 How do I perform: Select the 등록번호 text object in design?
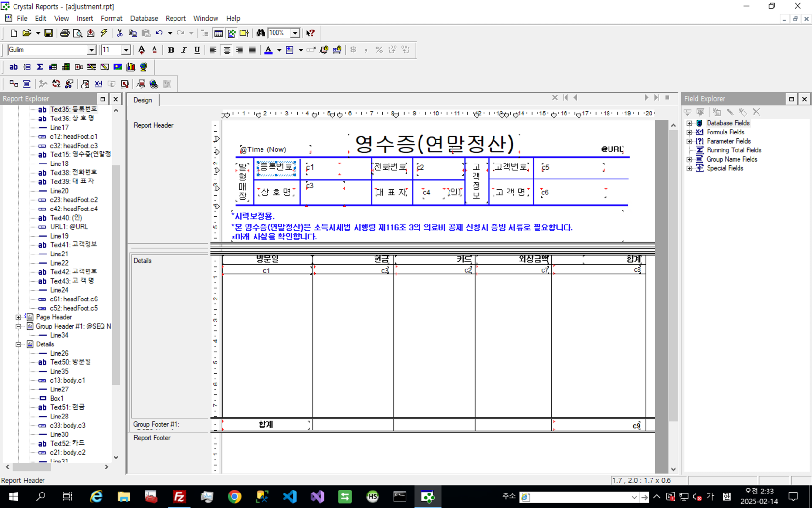[x=276, y=167]
